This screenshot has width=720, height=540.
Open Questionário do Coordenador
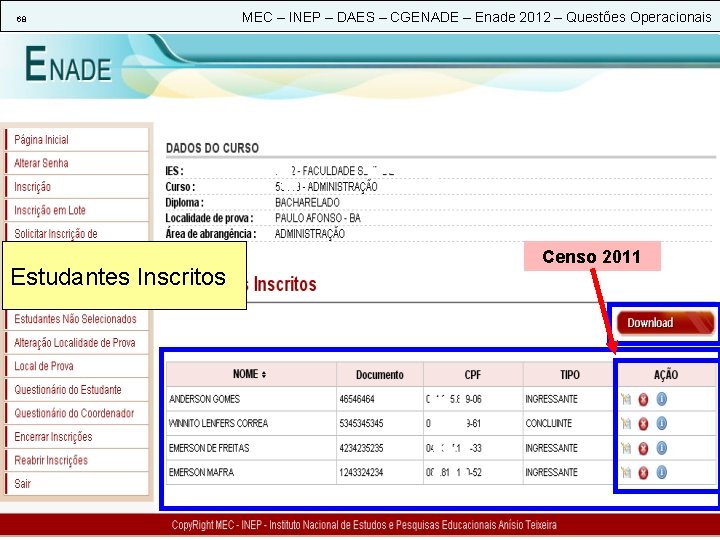point(74,413)
